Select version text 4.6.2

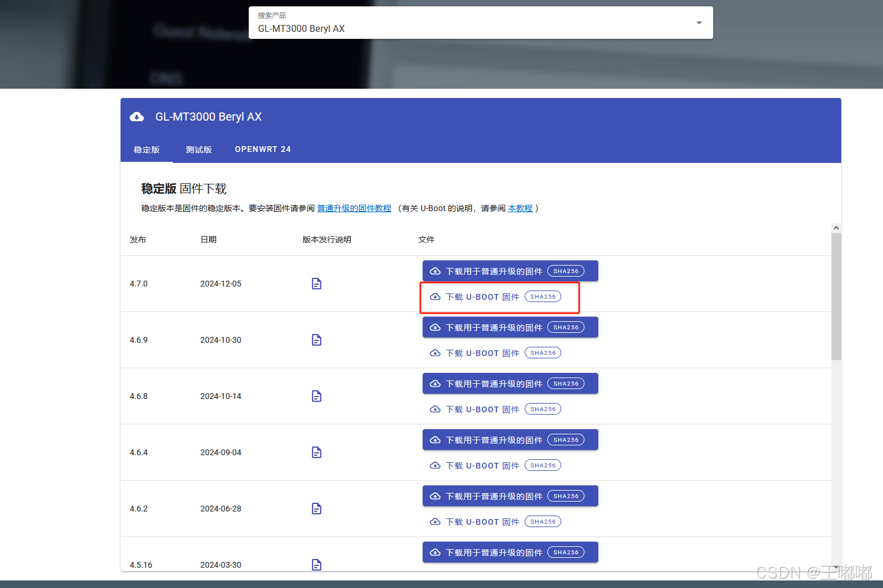[x=139, y=509]
